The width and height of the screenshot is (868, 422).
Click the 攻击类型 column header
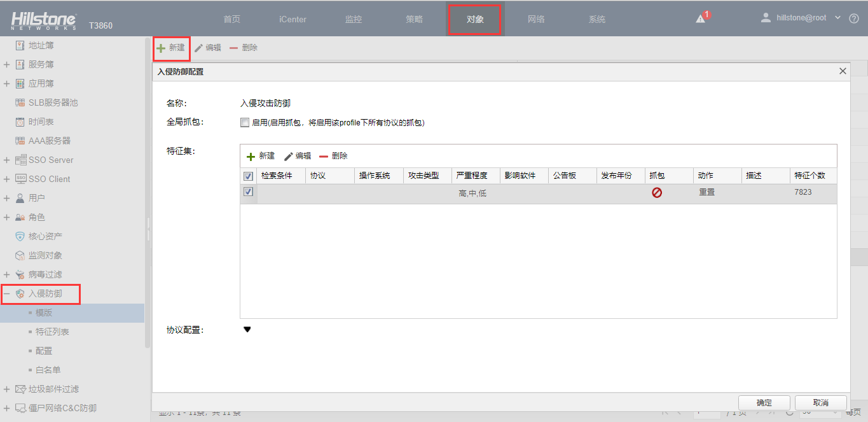click(x=427, y=176)
